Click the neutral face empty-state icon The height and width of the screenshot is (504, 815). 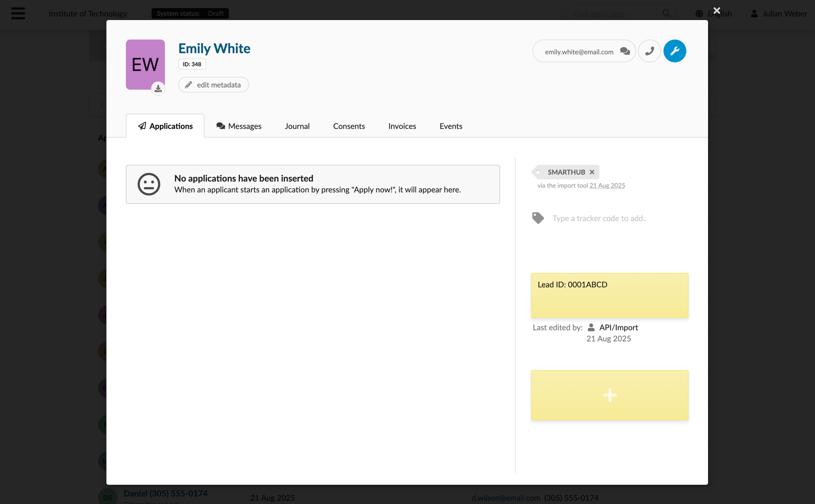[x=149, y=184]
